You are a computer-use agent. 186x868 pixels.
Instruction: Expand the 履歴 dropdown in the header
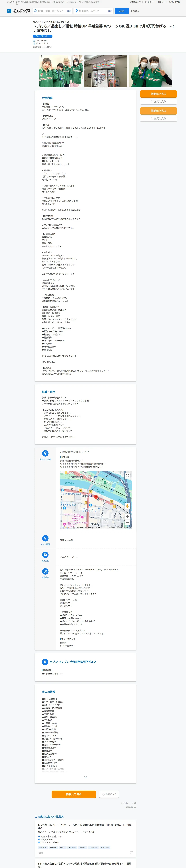[x=149, y=2]
